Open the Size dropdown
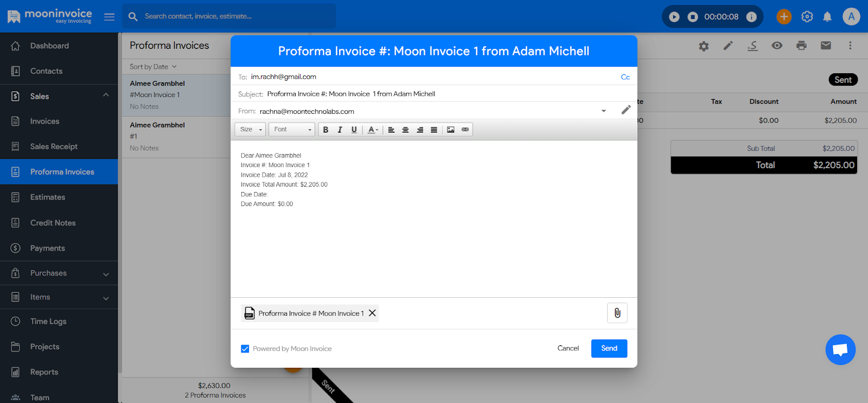 coord(250,130)
